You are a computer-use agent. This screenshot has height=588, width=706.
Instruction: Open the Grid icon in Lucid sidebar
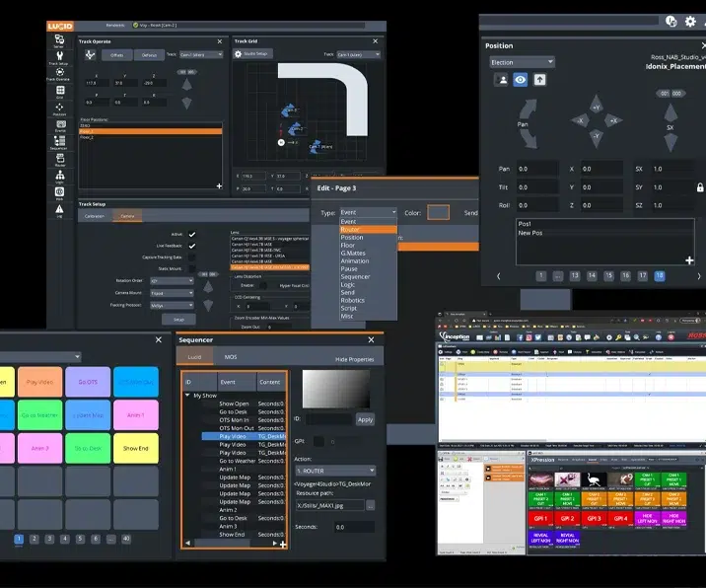(59, 90)
